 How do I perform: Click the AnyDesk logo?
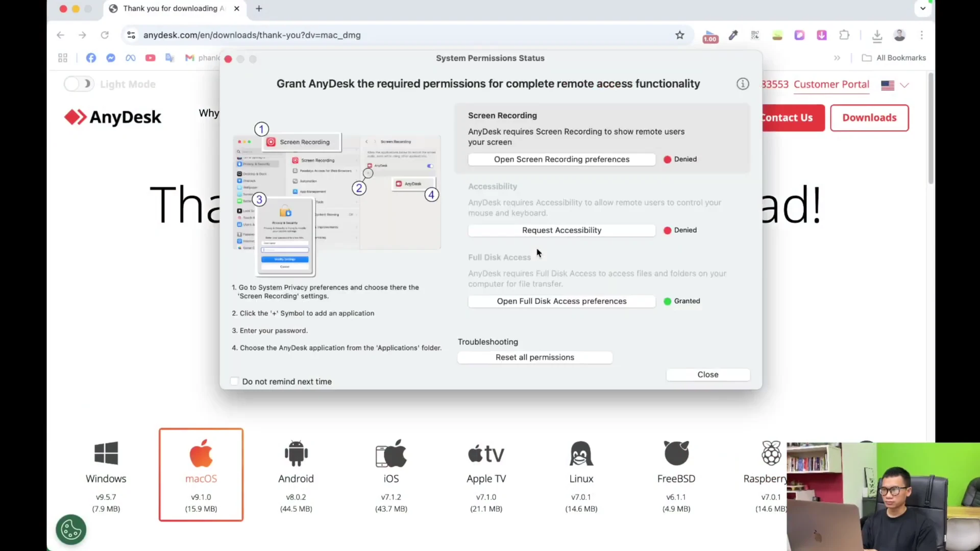click(113, 117)
